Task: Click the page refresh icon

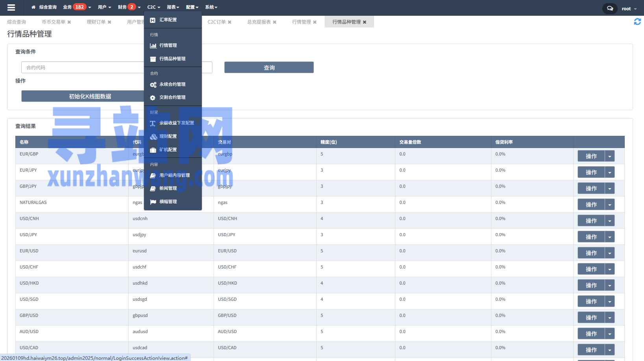Action: click(x=637, y=22)
